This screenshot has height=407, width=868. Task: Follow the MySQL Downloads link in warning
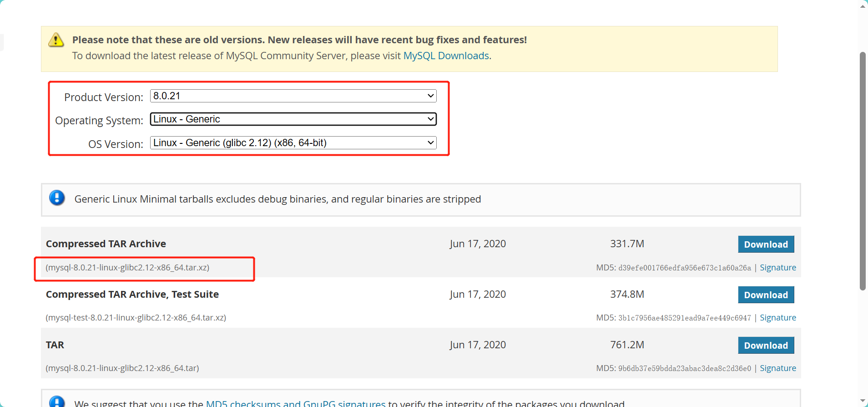446,56
